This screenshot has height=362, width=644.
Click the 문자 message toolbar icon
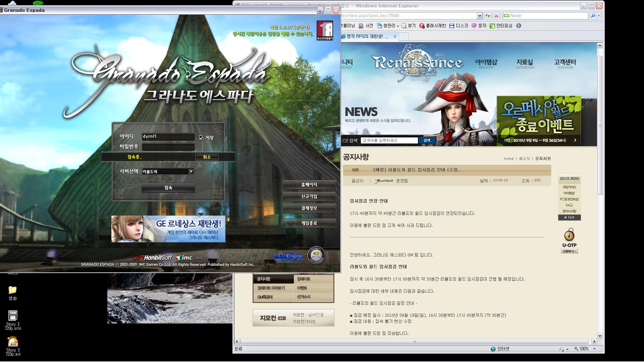click(479, 26)
